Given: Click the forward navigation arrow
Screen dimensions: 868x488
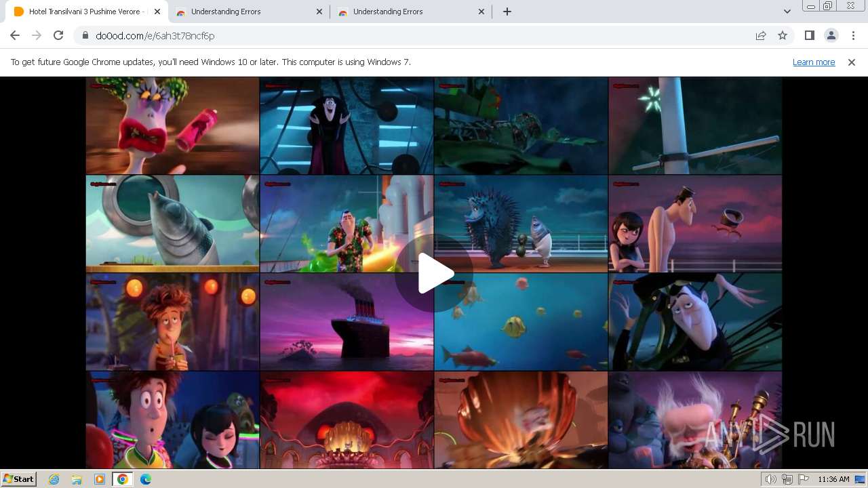Looking at the screenshot, I should [37, 35].
